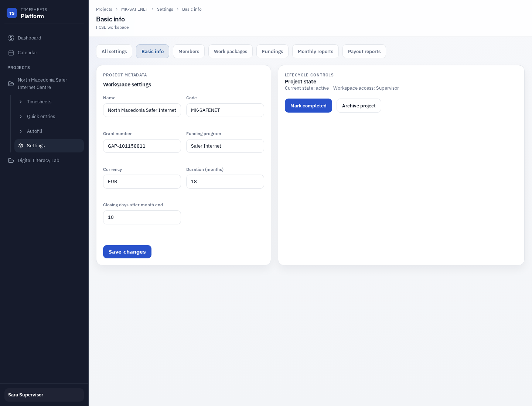Open the Digital Literacy Lab project
This screenshot has width=532, height=406.
[38, 160]
